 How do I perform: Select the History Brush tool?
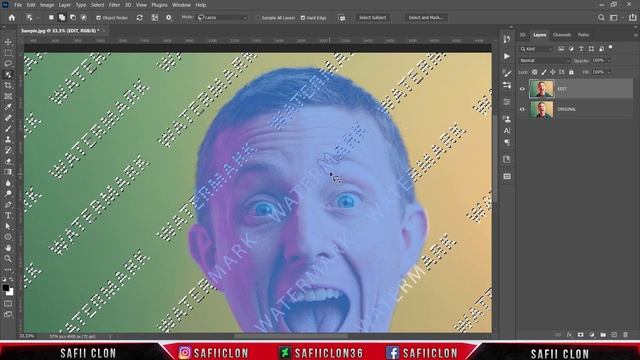click(8, 150)
